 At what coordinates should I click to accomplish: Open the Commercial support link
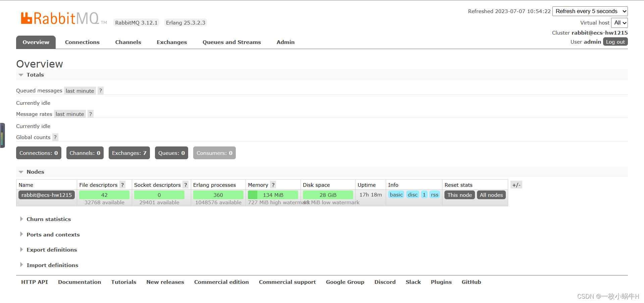(287, 282)
